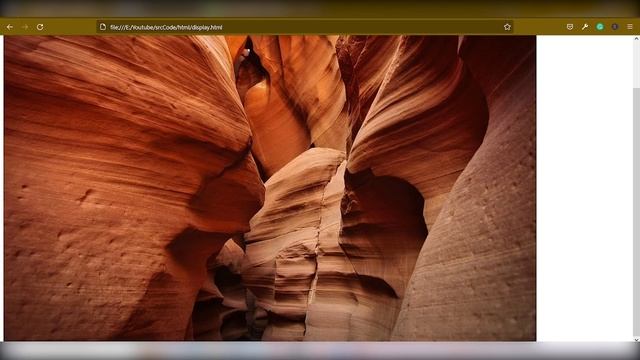Screen dimensions: 640x360
Task: Click the canyon rock image
Action: click(x=270, y=188)
